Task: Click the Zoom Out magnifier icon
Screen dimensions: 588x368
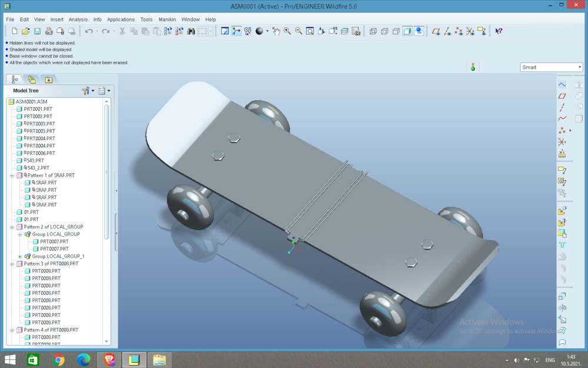Action: click(x=299, y=31)
